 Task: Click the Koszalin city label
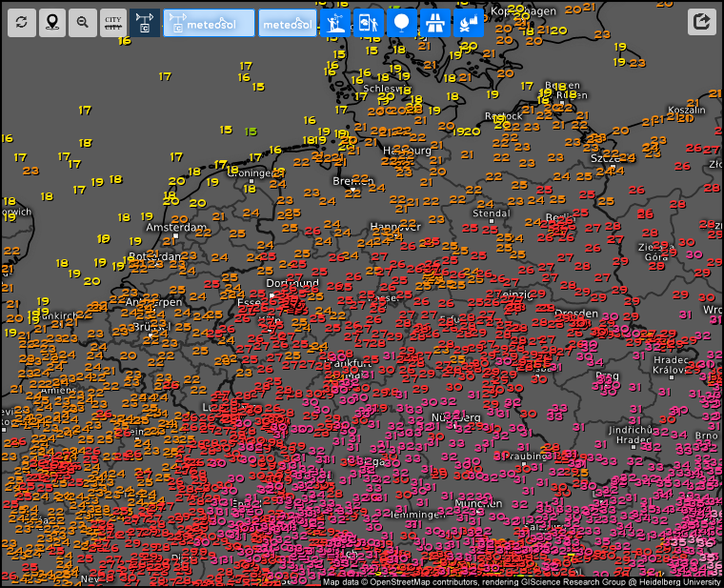coord(687,110)
